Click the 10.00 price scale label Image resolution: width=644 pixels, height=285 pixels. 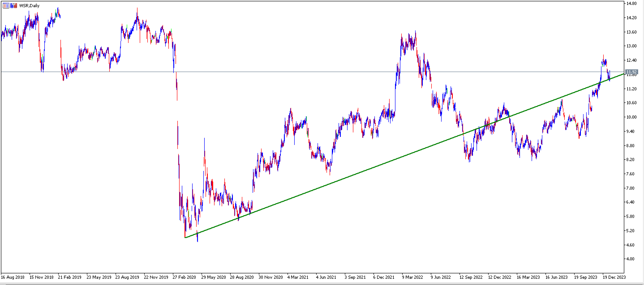[631, 117]
